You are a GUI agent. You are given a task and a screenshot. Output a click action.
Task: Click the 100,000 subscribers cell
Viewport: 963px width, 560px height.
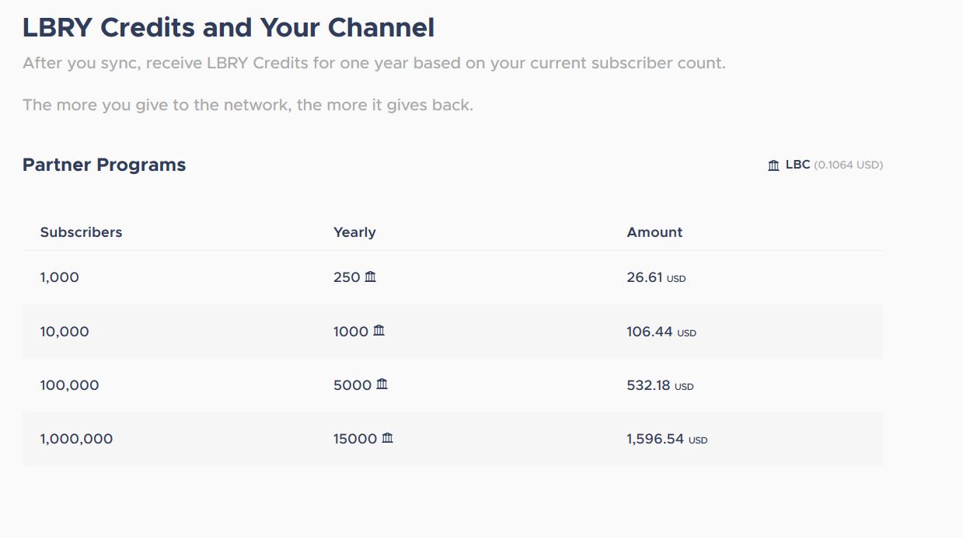(69, 385)
